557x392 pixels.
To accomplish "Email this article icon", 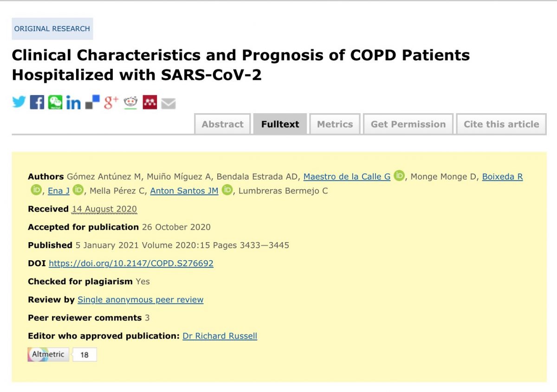I will (168, 103).
